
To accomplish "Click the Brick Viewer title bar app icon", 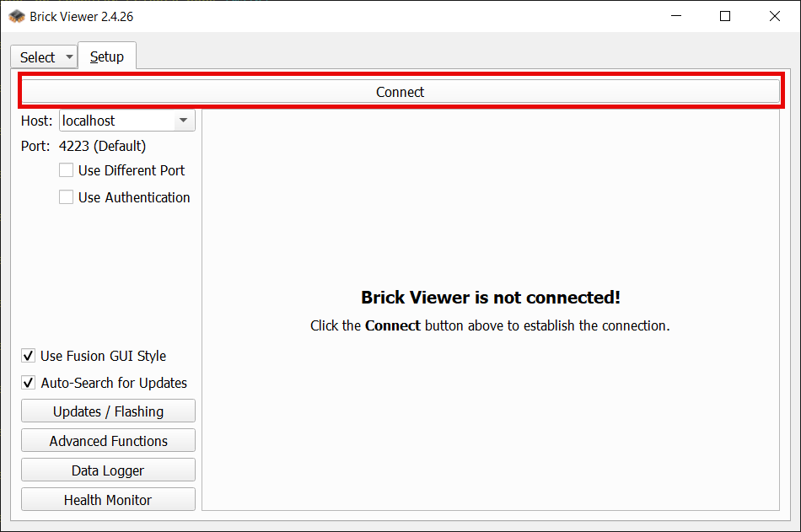I will (x=16, y=16).
